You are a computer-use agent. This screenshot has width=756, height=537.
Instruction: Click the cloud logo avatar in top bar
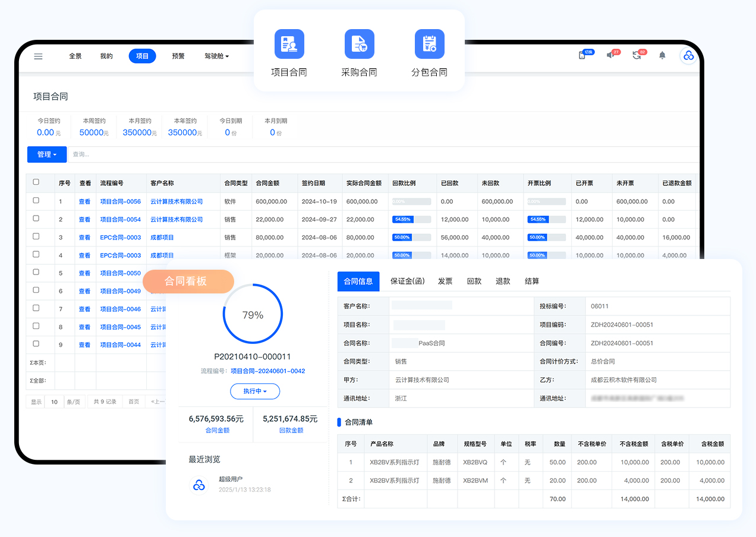pyautogui.click(x=689, y=56)
